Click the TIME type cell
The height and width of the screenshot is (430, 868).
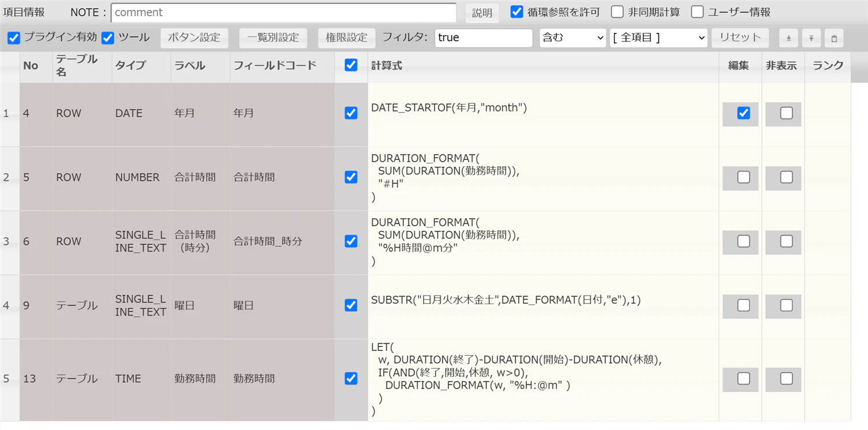(x=141, y=380)
